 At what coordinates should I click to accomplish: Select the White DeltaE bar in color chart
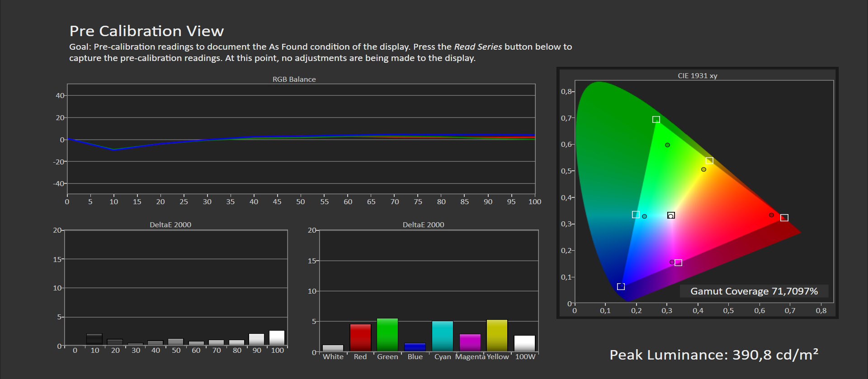pyautogui.click(x=333, y=348)
